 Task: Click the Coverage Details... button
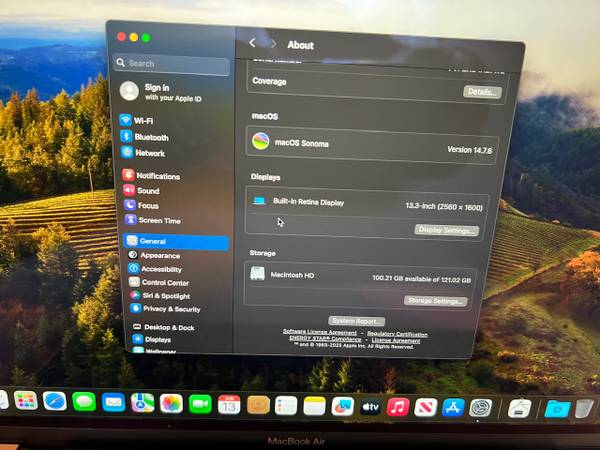[x=482, y=92]
